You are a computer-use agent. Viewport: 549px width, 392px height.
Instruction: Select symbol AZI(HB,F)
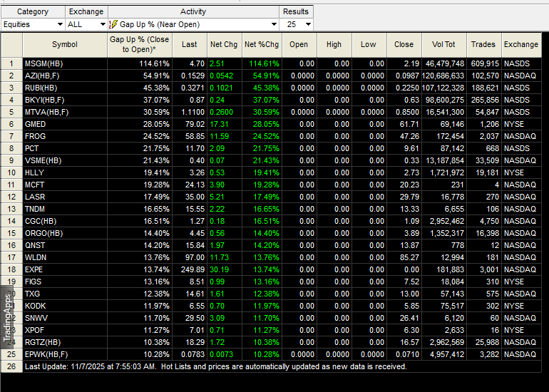(x=43, y=76)
